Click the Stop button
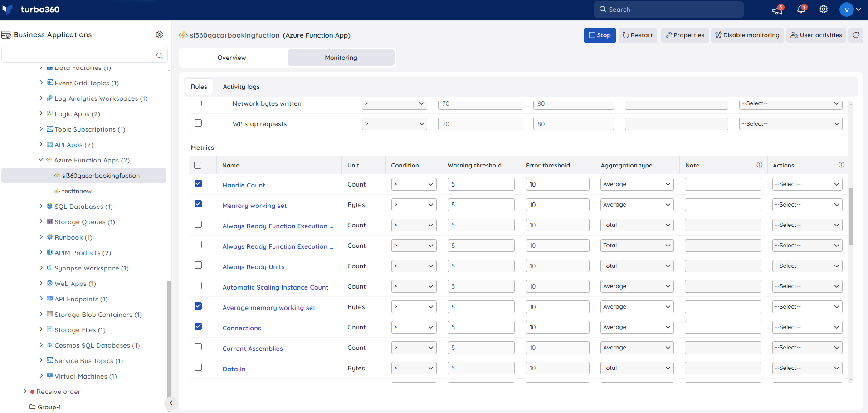 point(600,35)
